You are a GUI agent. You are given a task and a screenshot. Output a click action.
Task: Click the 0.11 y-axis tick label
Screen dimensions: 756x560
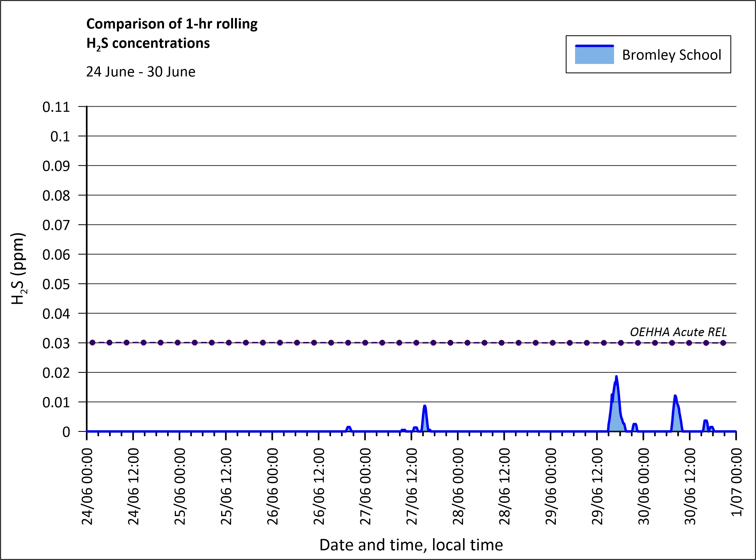[x=56, y=107]
